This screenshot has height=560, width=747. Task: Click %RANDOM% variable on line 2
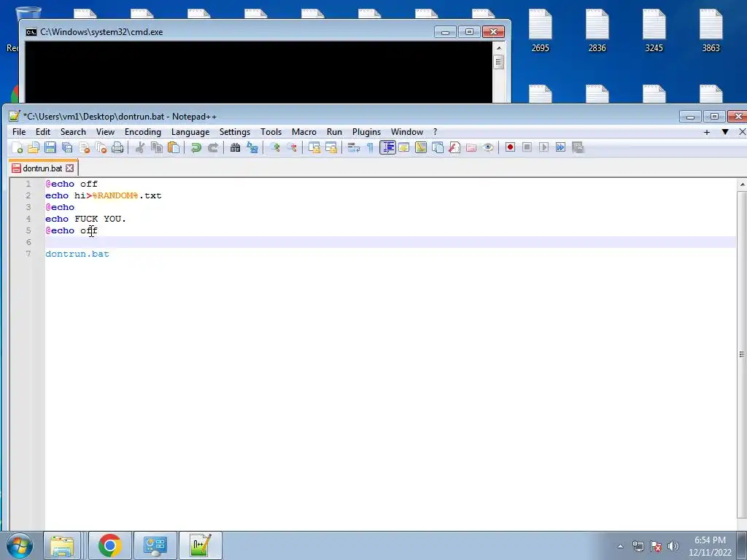(x=115, y=195)
